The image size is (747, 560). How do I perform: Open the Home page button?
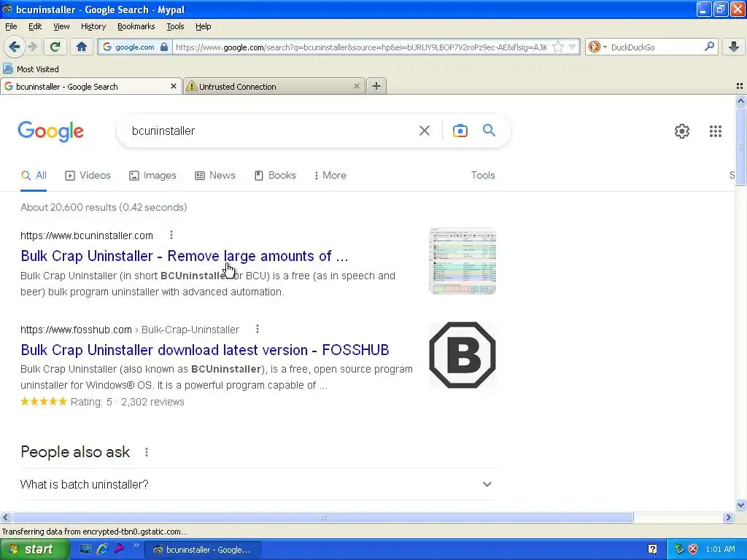coord(82,47)
